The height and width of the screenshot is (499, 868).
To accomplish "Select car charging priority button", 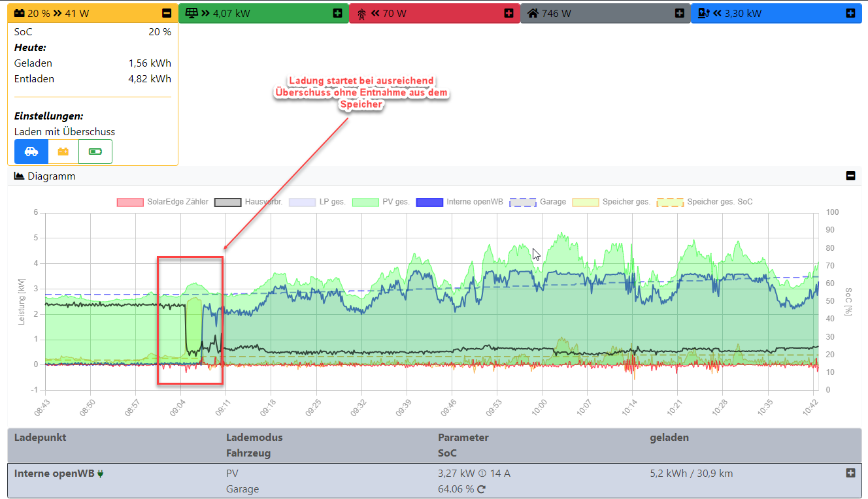I will [x=31, y=152].
